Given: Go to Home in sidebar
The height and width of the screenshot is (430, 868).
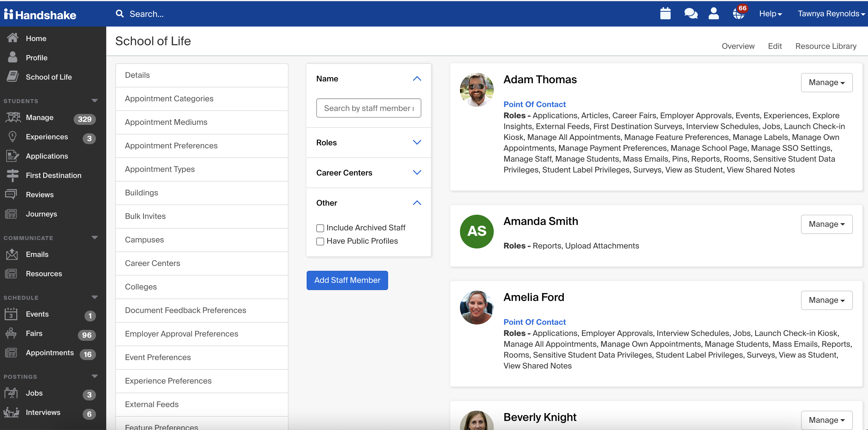Looking at the screenshot, I should 36,38.
